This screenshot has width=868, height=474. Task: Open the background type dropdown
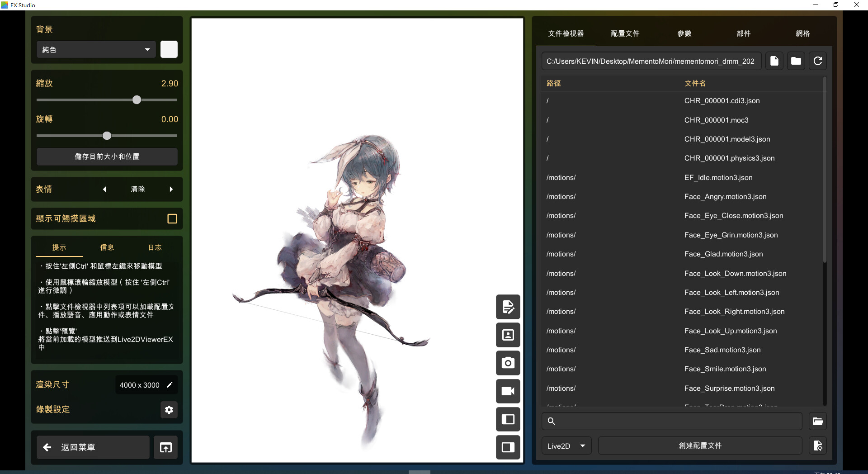[96, 49]
